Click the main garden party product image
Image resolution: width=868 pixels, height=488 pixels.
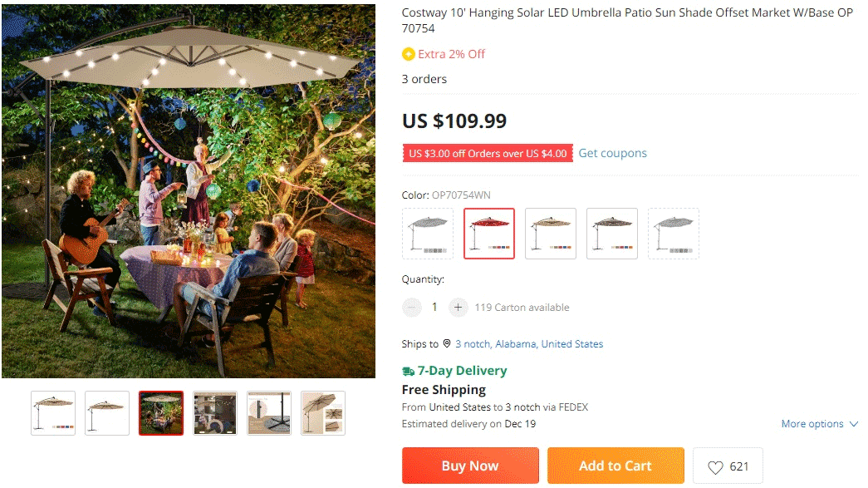pos(189,191)
